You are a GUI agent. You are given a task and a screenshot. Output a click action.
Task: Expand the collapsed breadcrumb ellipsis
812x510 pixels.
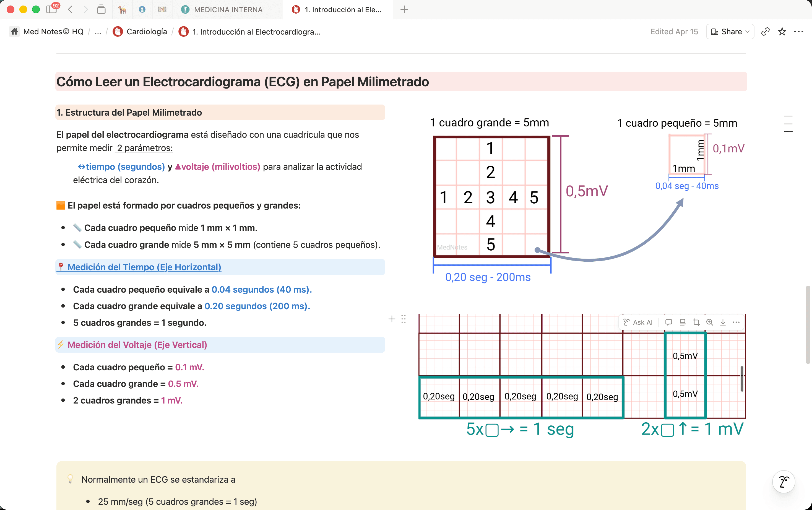pos(98,32)
